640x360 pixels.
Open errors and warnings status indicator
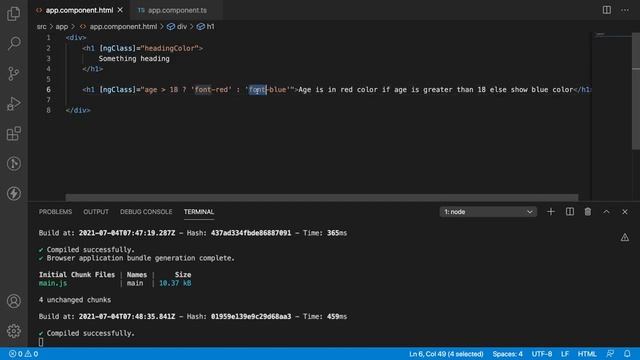(x=23, y=354)
